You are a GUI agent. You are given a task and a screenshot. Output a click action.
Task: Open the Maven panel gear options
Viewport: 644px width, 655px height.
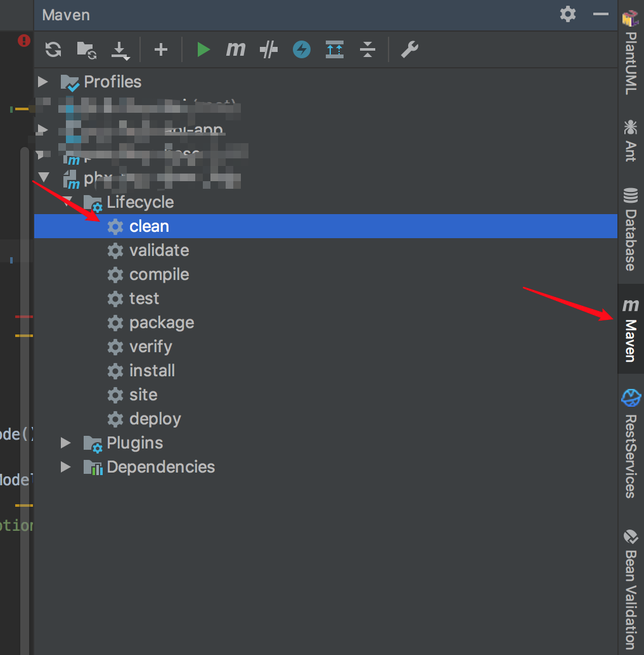[x=567, y=15]
